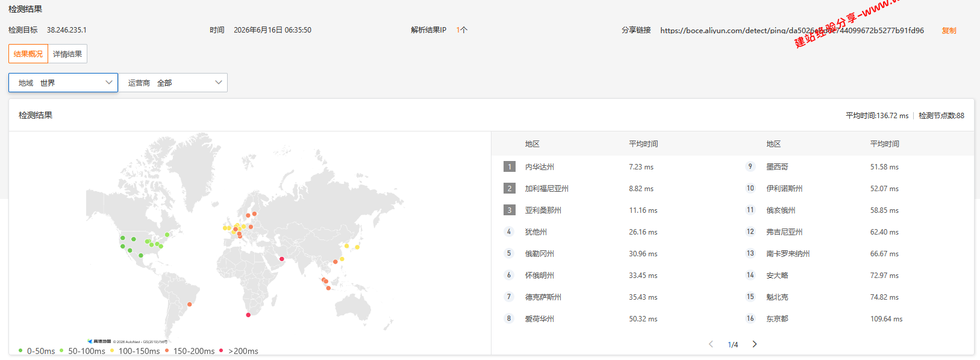Click the rank 4 circle badge
This screenshot has width=980, height=360.
[x=509, y=232]
